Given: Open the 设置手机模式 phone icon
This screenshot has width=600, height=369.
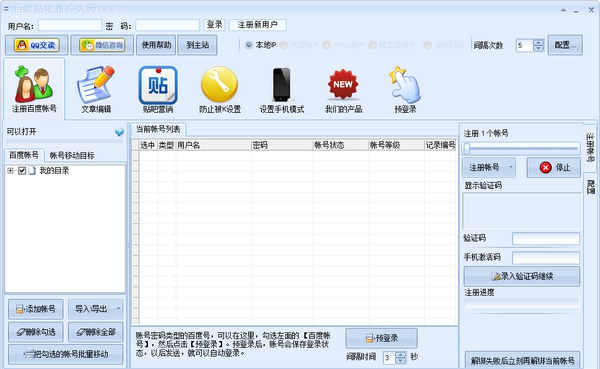Looking at the screenshot, I should 282,89.
